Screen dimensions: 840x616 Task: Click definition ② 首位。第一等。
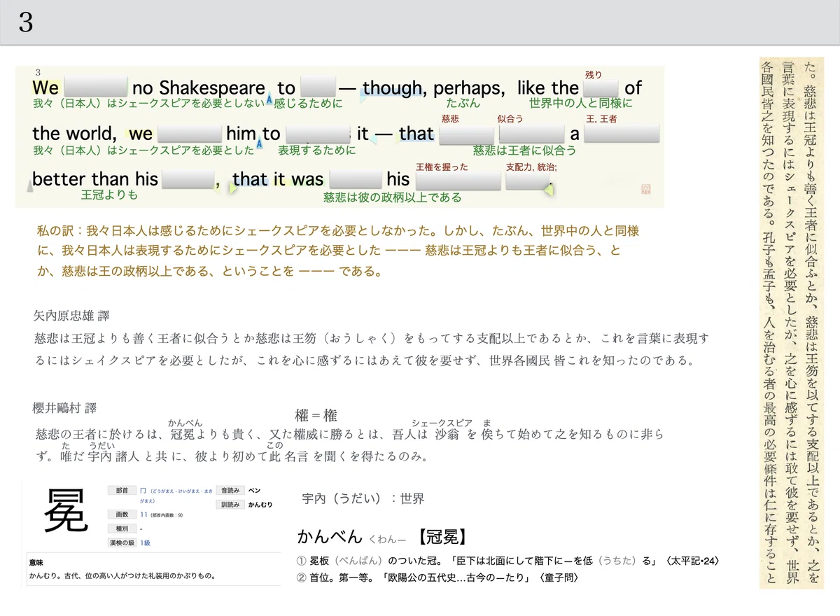(439, 577)
